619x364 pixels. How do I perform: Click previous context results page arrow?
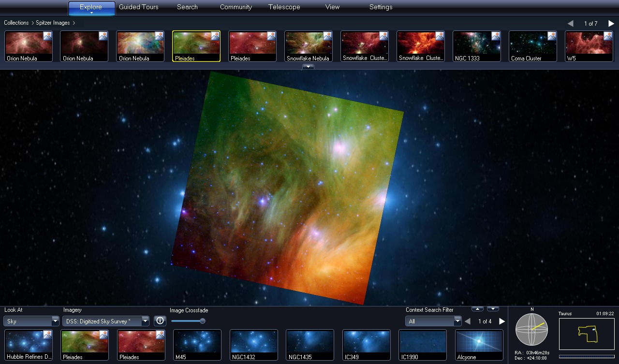coord(468,321)
